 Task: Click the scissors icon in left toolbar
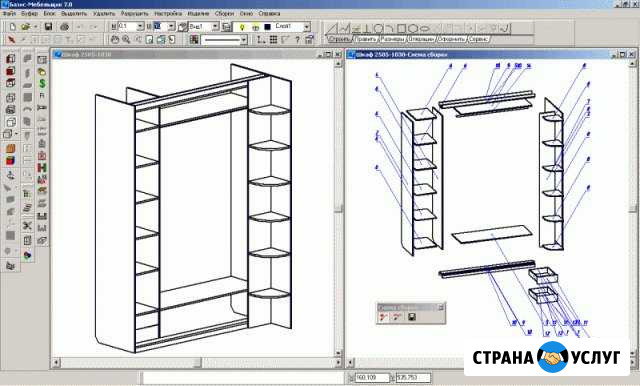[27, 226]
